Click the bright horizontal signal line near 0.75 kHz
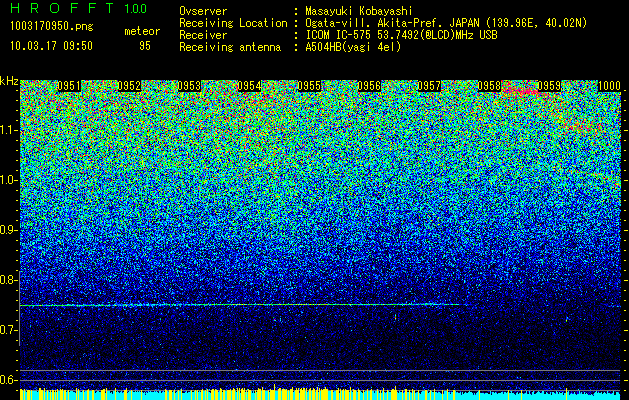This screenshot has width=629, height=400. (x=241, y=305)
